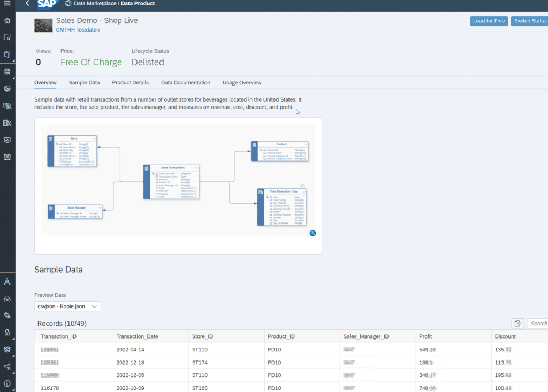
Task: Open the Preview Data file dropdown
Action: pos(67,306)
